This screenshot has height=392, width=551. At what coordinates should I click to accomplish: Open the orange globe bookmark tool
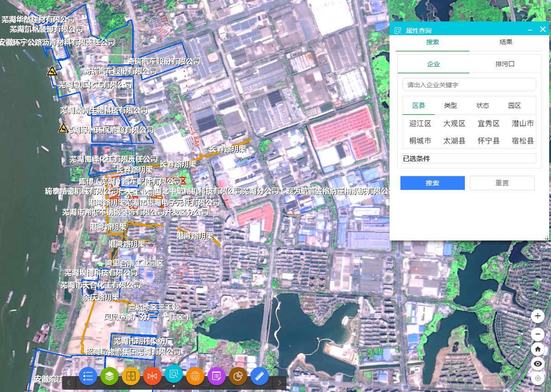pos(195,376)
